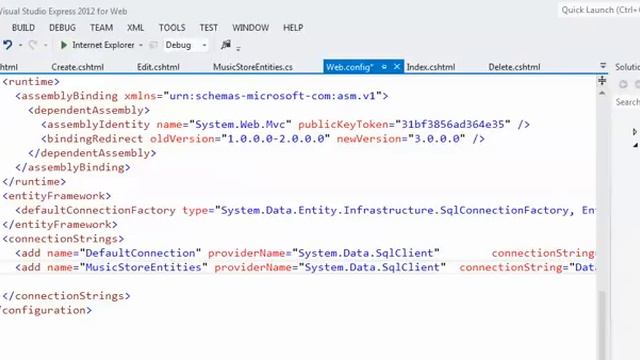Click the "System.Web.Mvc" name value
The width and height of the screenshot is (640, 360).
coord(240,124)
